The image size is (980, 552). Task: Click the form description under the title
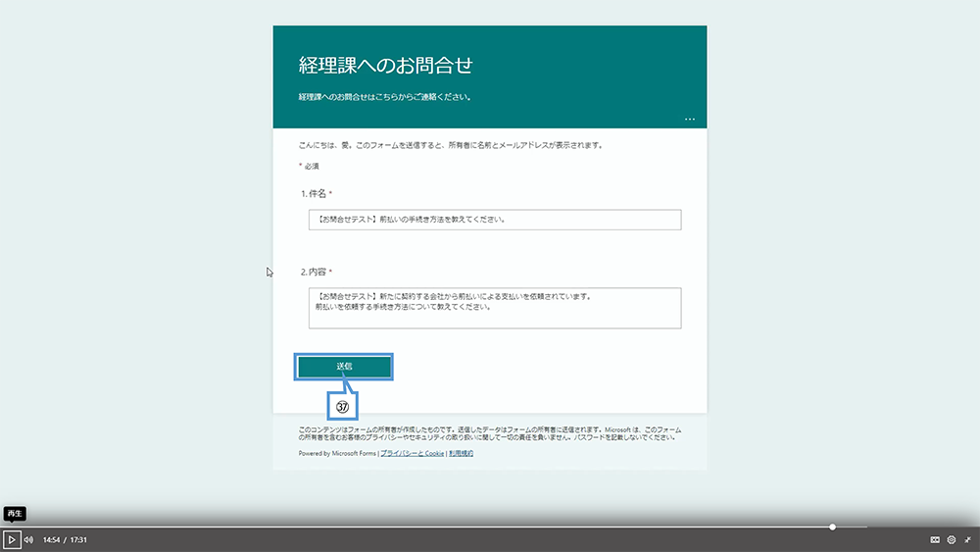click(x=385, y=97)
